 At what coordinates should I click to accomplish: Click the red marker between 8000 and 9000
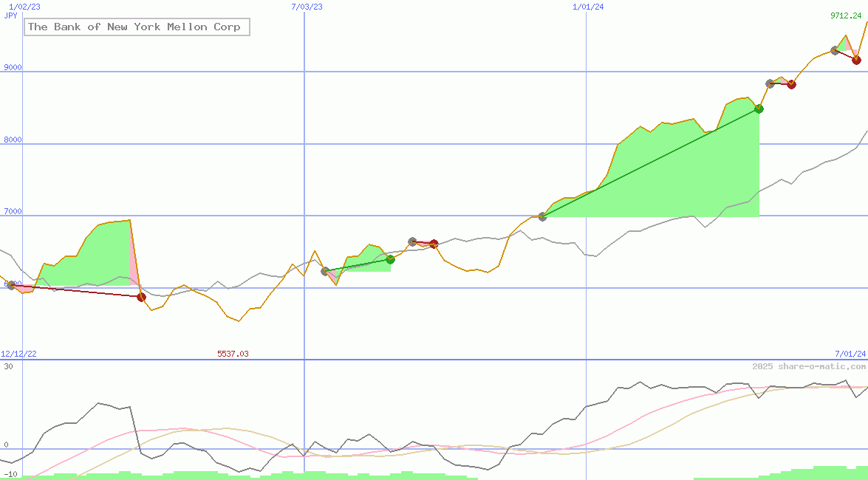791,85
